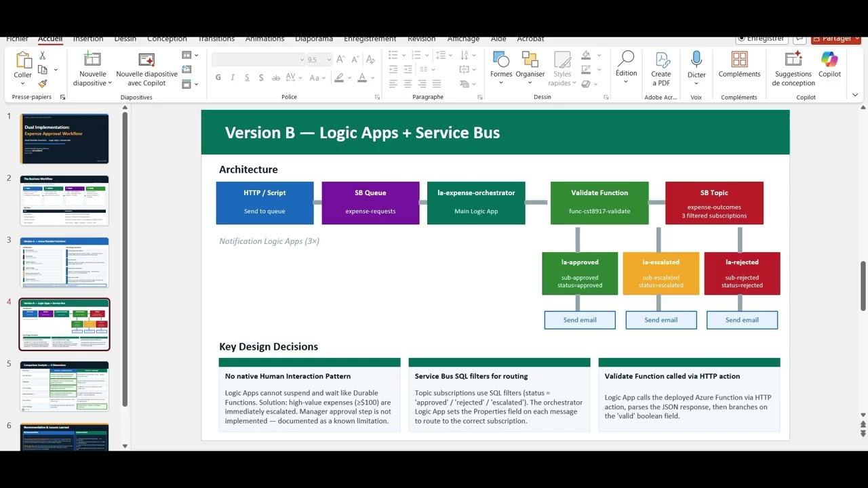Toggle center paragraph alignment
The image size is (868, 488).
tap(408, 84)
